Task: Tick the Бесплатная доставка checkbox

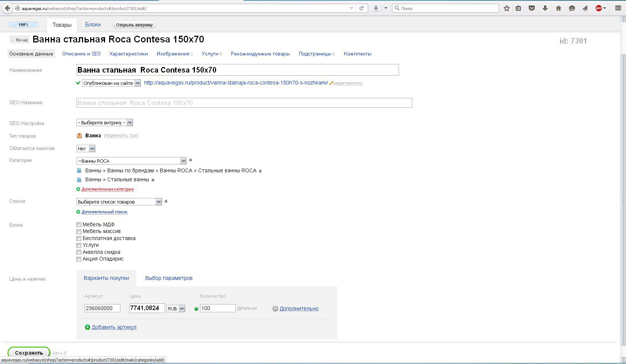Action: tap(79, 239)
